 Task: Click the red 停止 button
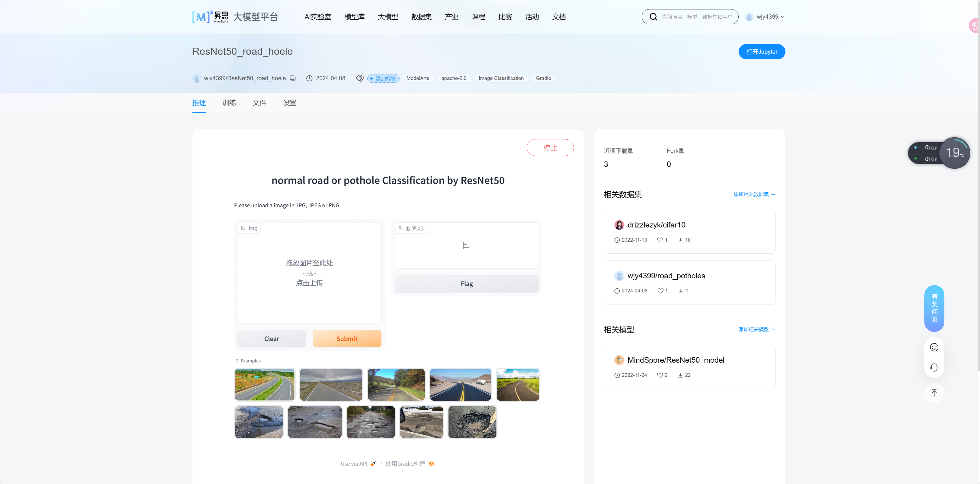[550, 147]
